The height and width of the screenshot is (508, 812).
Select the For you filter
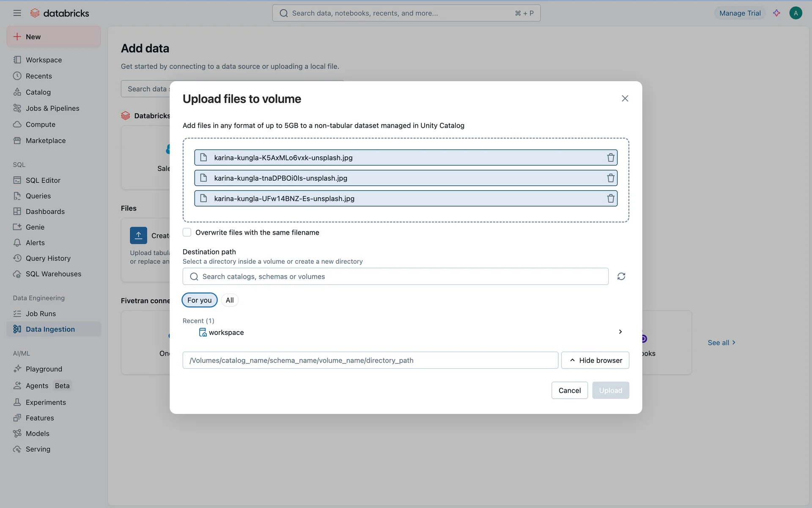pos(199,300)
